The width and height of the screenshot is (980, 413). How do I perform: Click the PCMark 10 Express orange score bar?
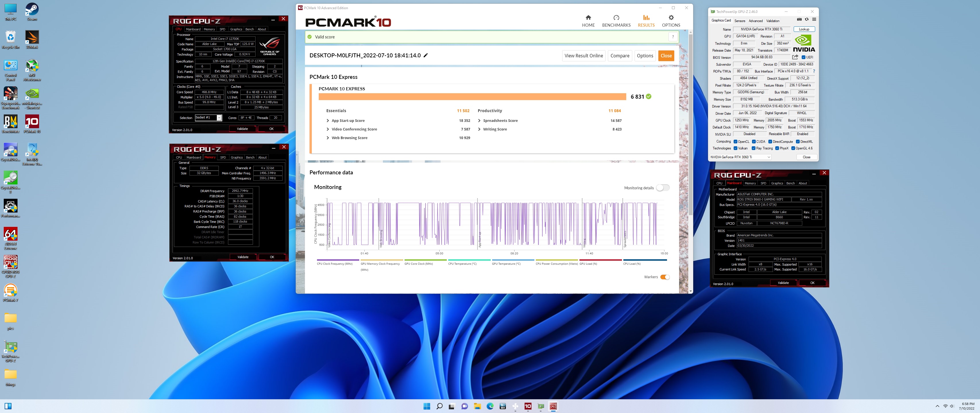tap(472, 96)
